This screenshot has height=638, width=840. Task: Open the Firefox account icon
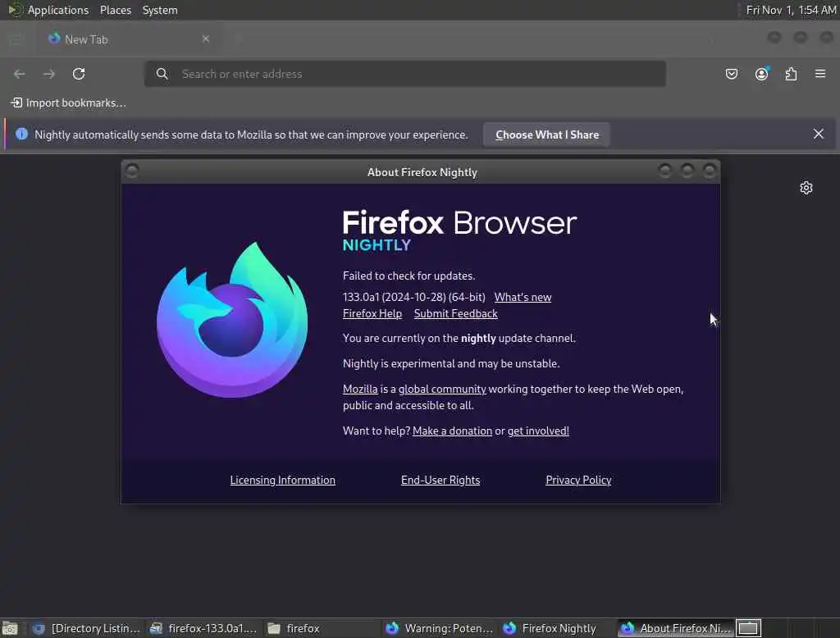[761, 74]
